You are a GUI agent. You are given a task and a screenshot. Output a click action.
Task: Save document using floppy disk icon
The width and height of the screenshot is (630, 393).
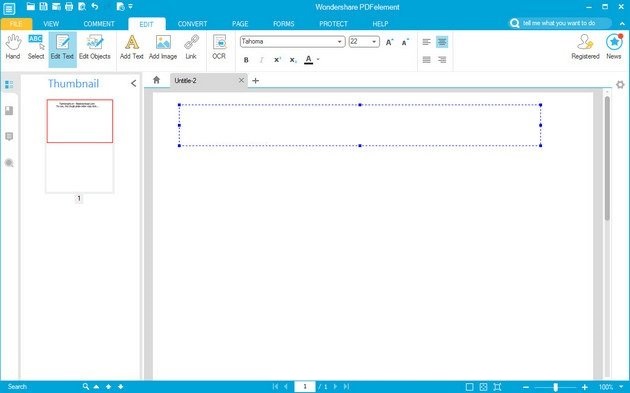point(43,6)
